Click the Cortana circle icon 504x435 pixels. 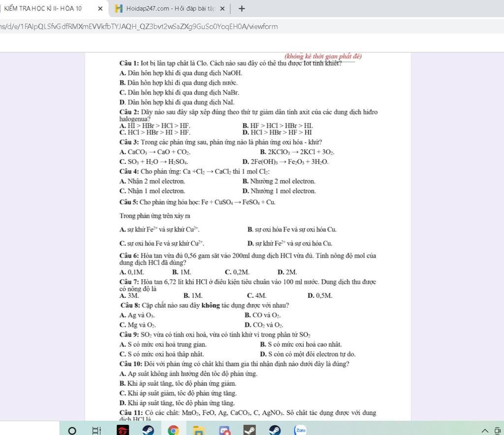coord(72,430)
